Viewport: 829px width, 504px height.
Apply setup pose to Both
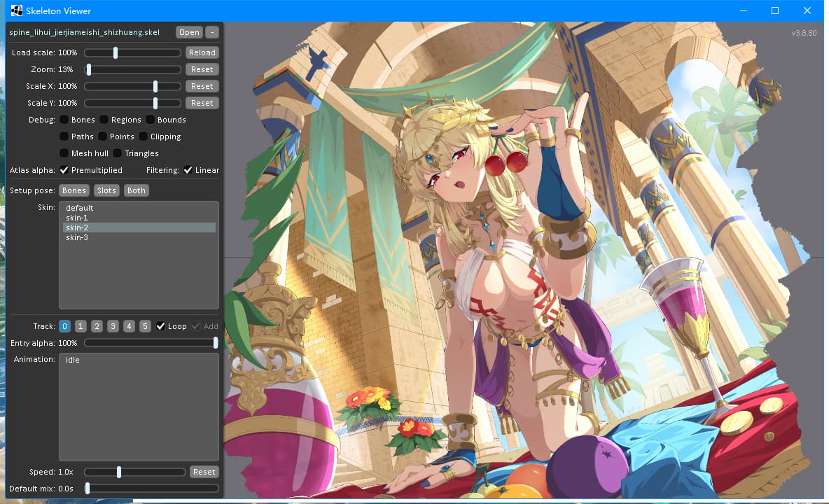pyautogui.click(x=136, y=190)
